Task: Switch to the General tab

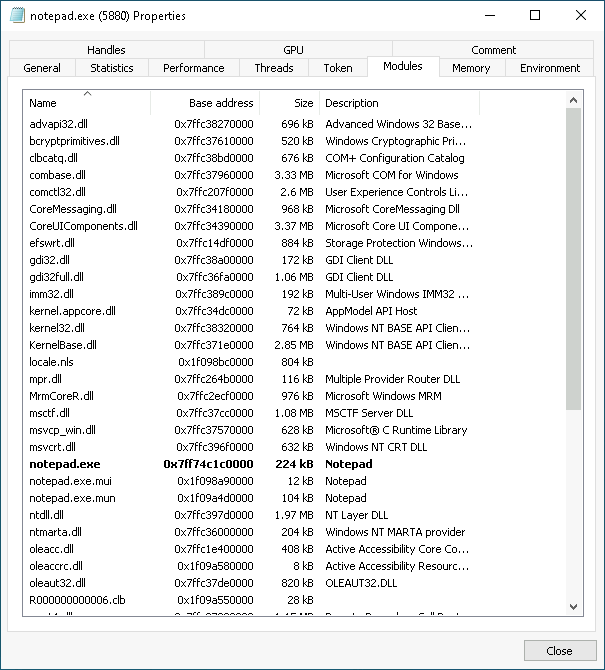Action: pos(42,68)
